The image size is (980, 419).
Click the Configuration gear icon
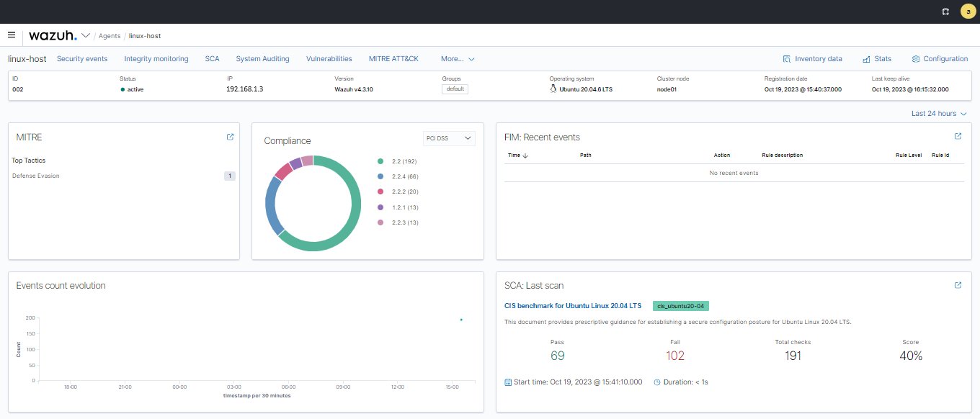916,59
